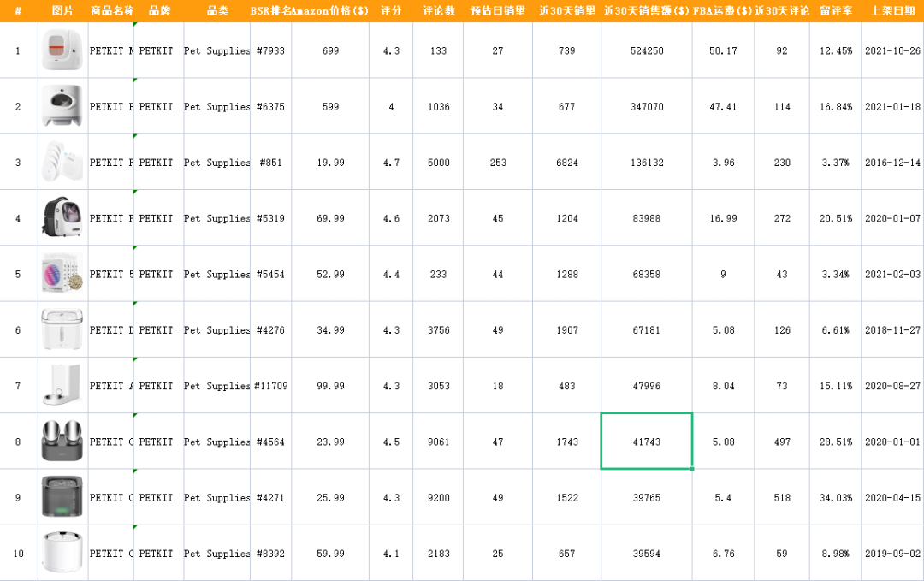Screen dimensions: 924x581
Task: Select BSR rank #11709
Action: coord(271,386)
